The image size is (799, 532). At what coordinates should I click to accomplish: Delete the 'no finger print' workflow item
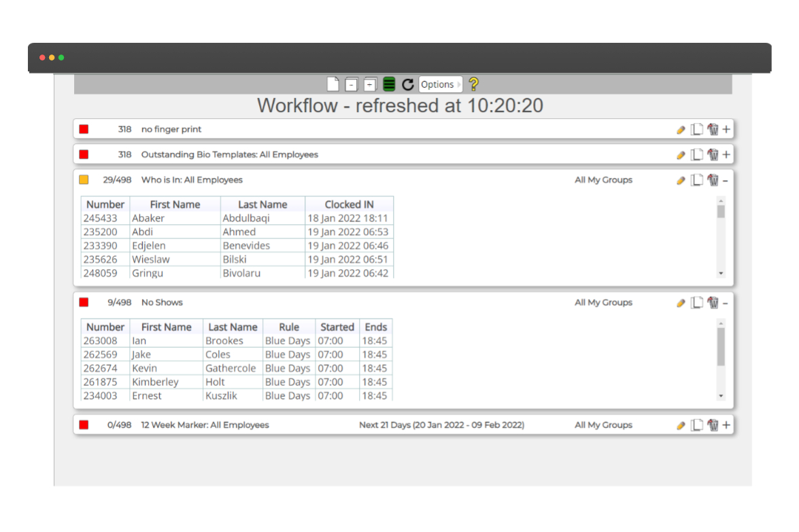click(713, 129)
